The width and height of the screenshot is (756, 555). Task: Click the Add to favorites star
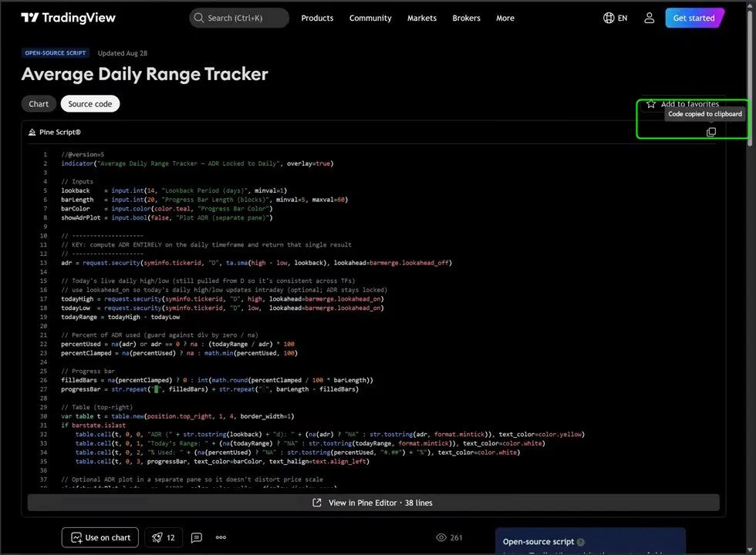tap(651, 104)
